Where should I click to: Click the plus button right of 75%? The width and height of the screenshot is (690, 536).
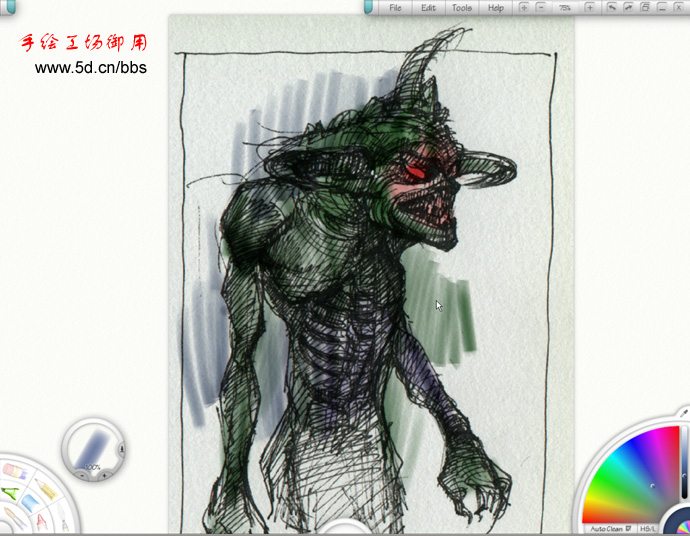pos(590,7)
